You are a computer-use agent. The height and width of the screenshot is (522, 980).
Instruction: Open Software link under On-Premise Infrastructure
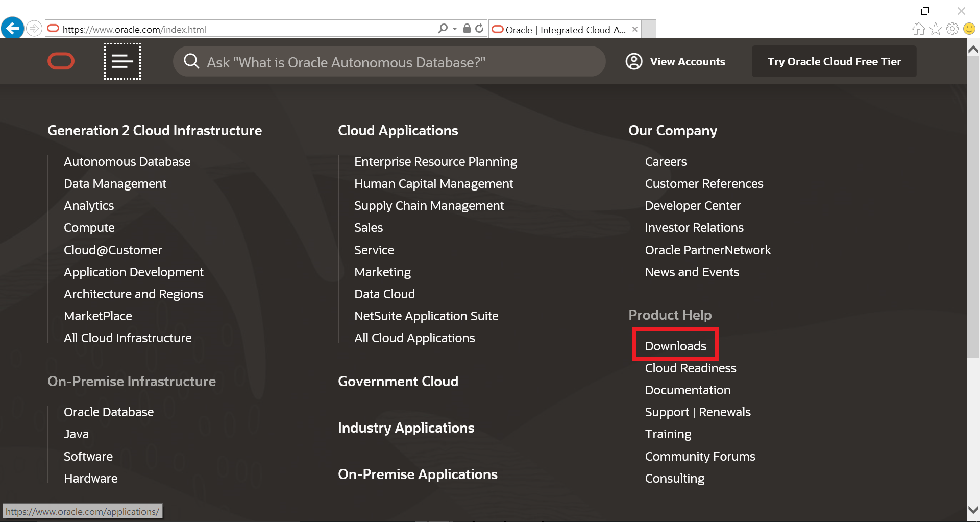tap(88, 457)
